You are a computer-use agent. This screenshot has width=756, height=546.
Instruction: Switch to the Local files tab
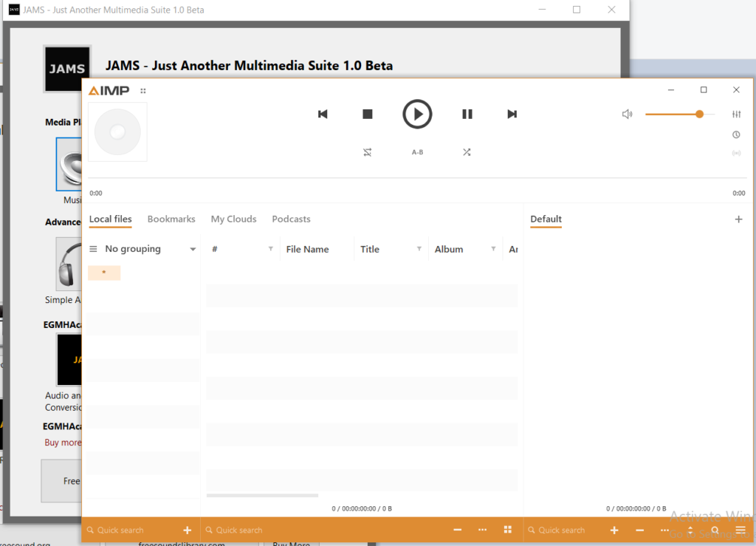111,219
